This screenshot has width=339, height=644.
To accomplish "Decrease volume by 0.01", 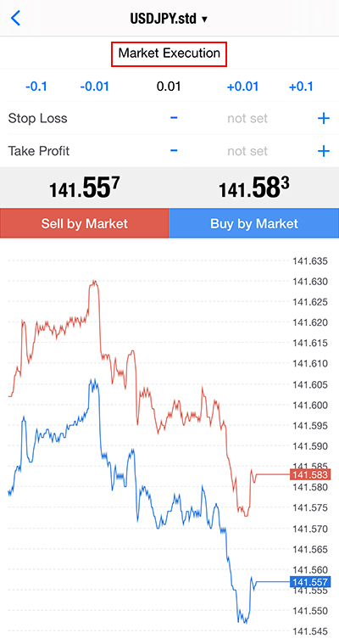I will 94,87.
